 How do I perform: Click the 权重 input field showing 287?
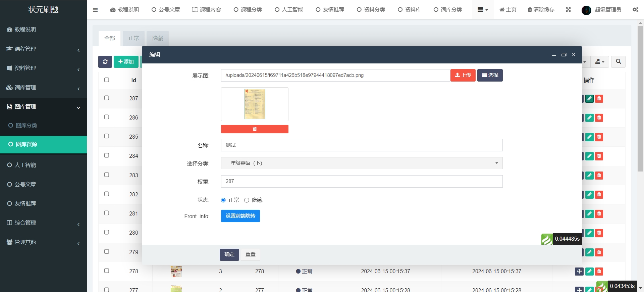[x=362, y=182]
